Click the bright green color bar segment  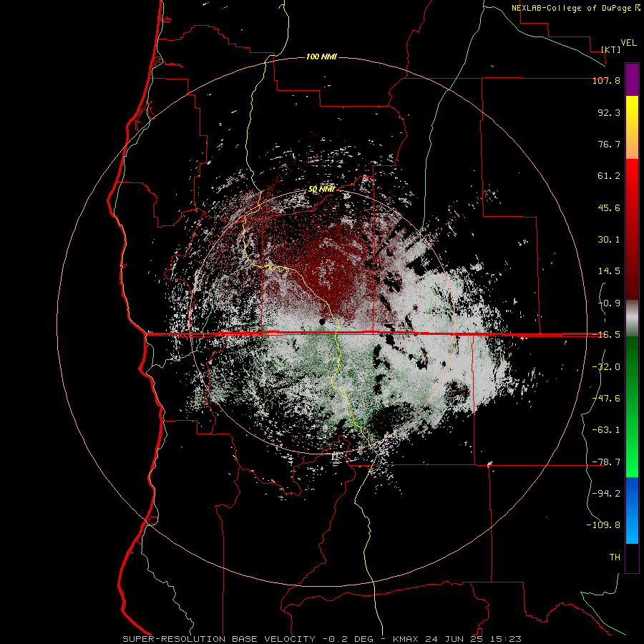pyautogui.click(x=632, y=406)
